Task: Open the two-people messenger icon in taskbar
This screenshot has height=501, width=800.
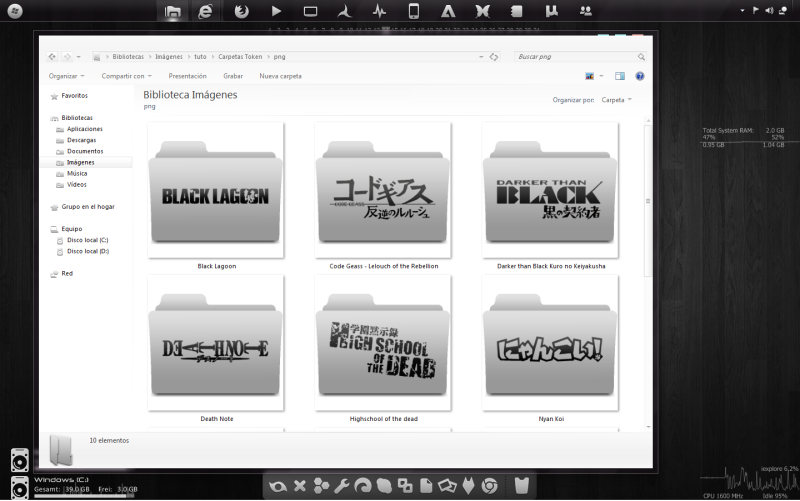Action: point(586,11)
